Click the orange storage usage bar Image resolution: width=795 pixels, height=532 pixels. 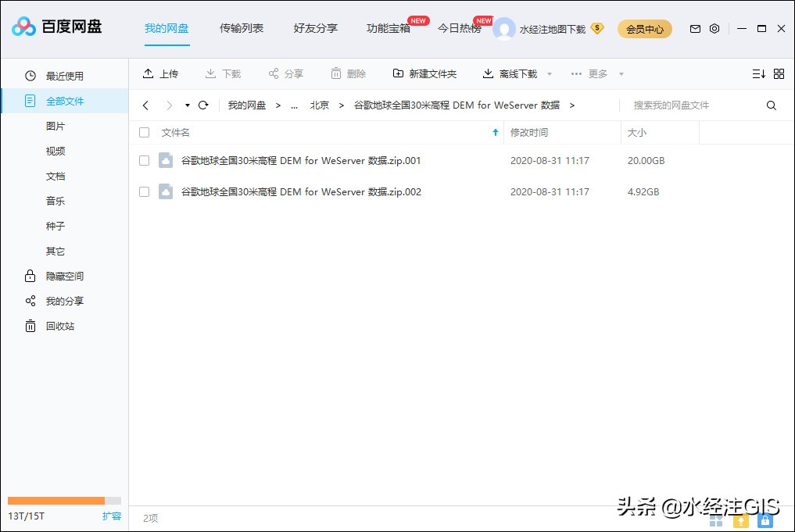pos(56,501)
